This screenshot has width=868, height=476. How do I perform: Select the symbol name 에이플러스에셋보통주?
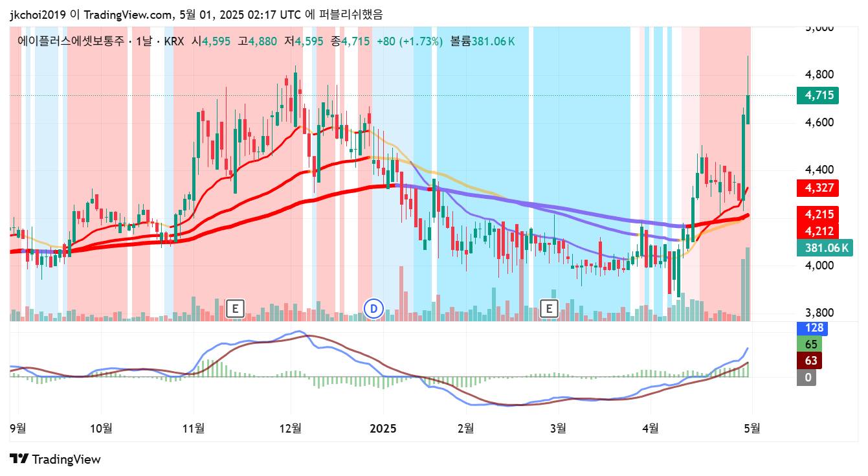coord(70,41)
